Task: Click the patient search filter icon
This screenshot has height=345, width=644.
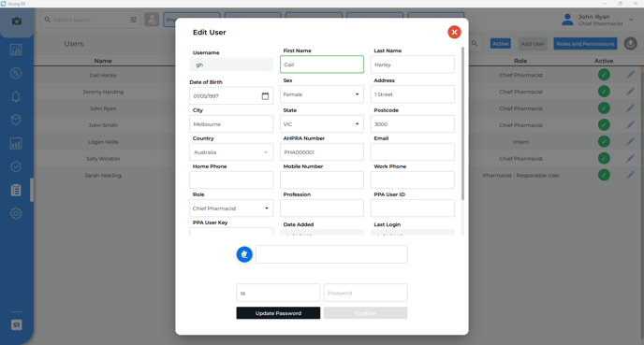Action: (134, 20)
